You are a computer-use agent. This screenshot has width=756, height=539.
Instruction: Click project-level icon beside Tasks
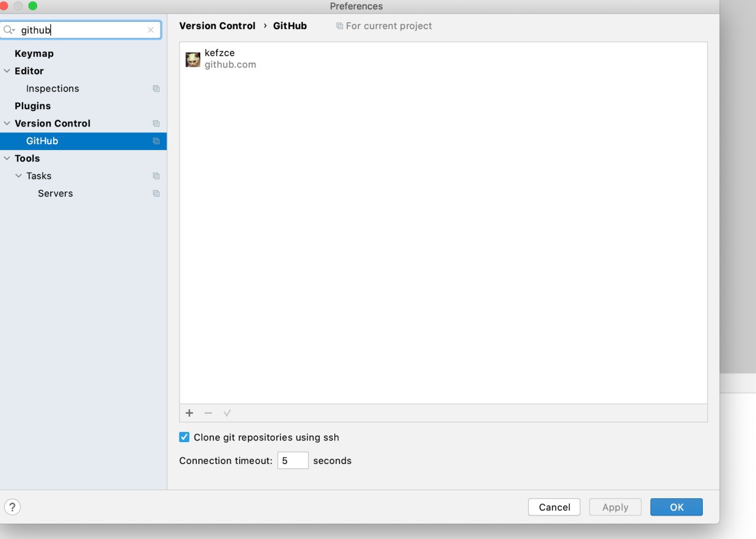pos(156,176)
